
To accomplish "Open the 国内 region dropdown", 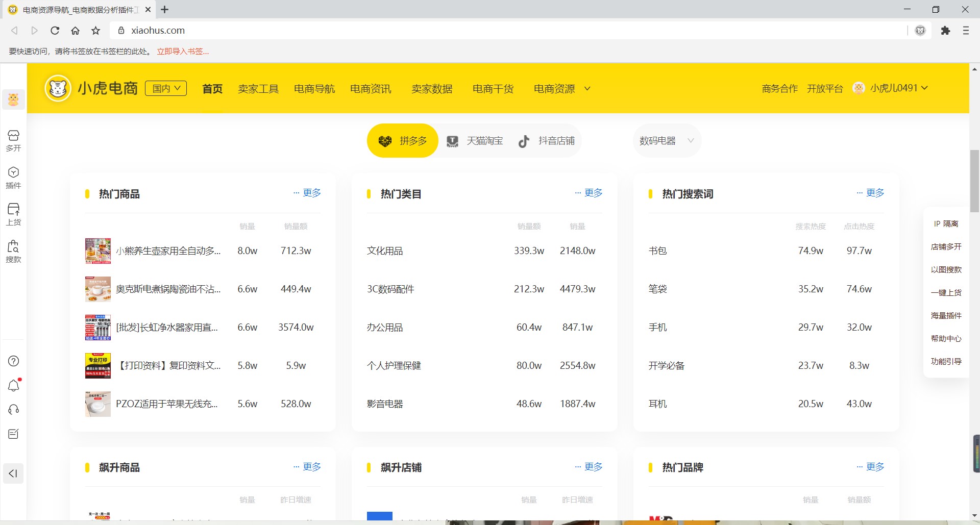I will [165, 88].
